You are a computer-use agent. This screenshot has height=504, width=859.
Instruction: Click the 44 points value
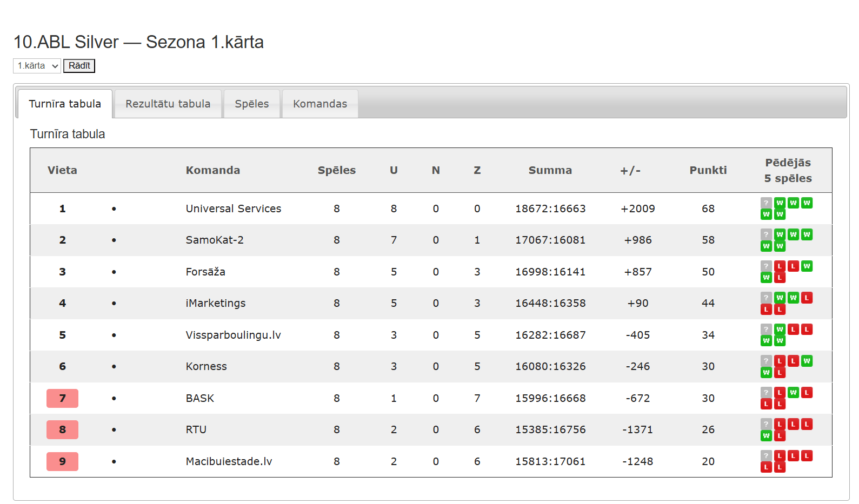(708, 303)
